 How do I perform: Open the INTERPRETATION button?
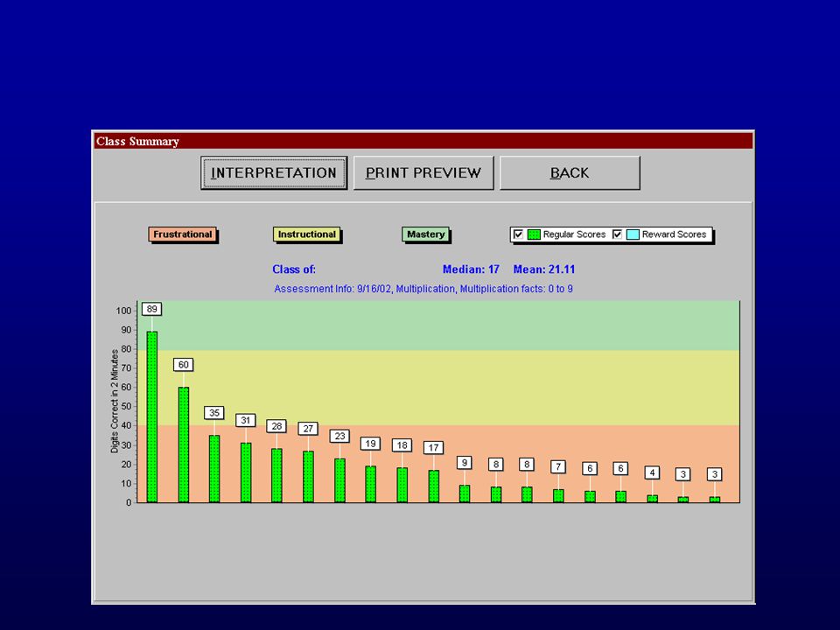tap(274, 173)
